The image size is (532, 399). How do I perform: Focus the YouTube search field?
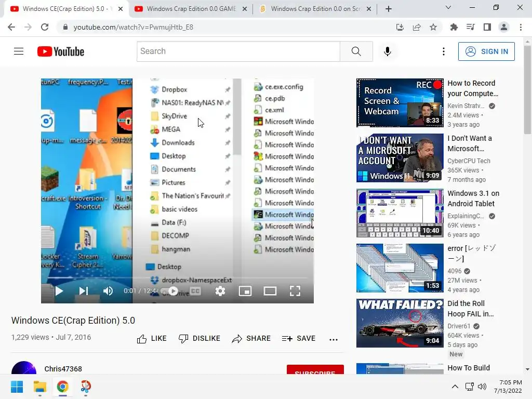coord(238,51)
